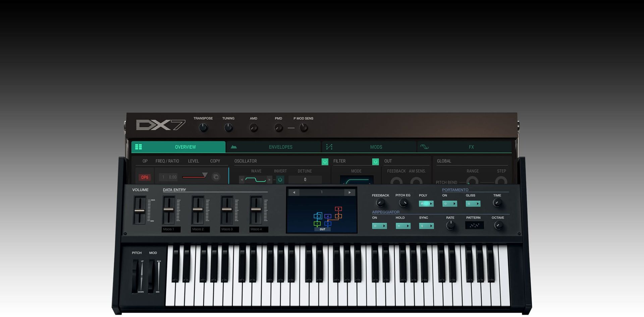Click the algorithm number 1 display
Screen dimensions: 644x317
click(322, 193)
